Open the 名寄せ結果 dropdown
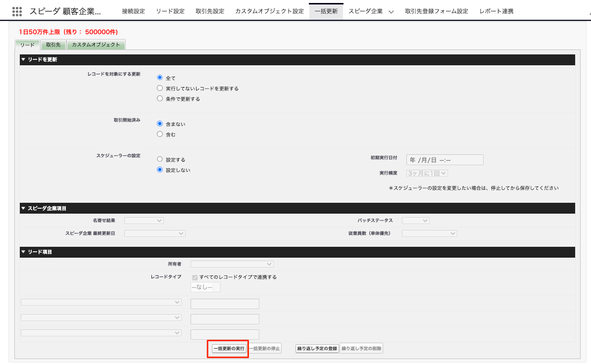This screenshot has height=364, width=591. click(x=144, y=221)
